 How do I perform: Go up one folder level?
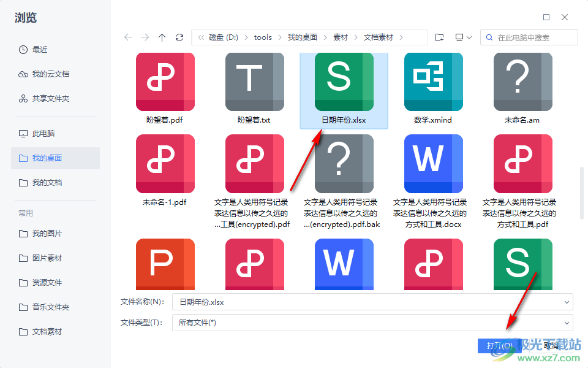point(162,37)
